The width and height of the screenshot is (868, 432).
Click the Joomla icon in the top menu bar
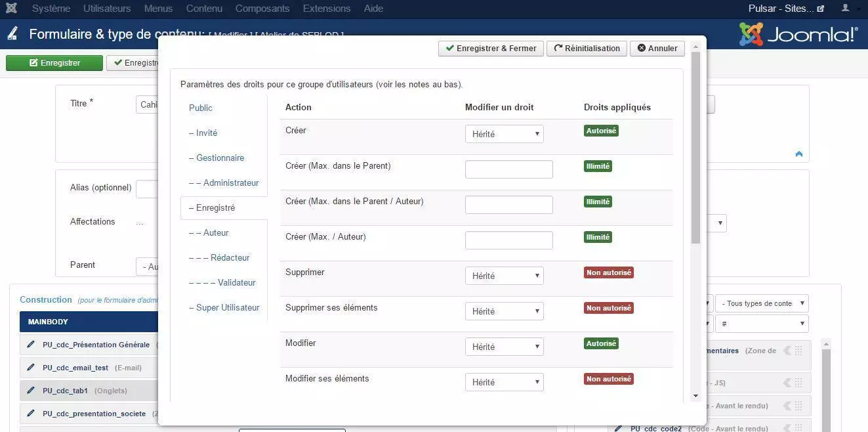tap(11, 9)
